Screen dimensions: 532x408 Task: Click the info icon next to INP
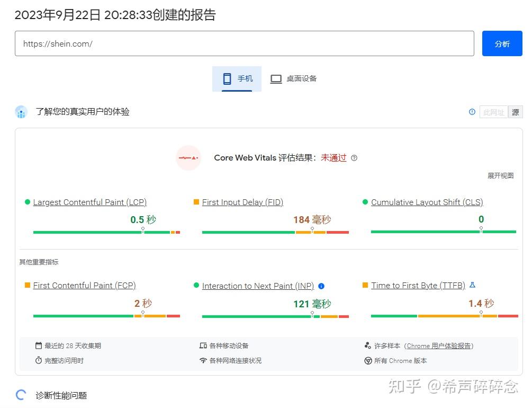click(321, 286)
